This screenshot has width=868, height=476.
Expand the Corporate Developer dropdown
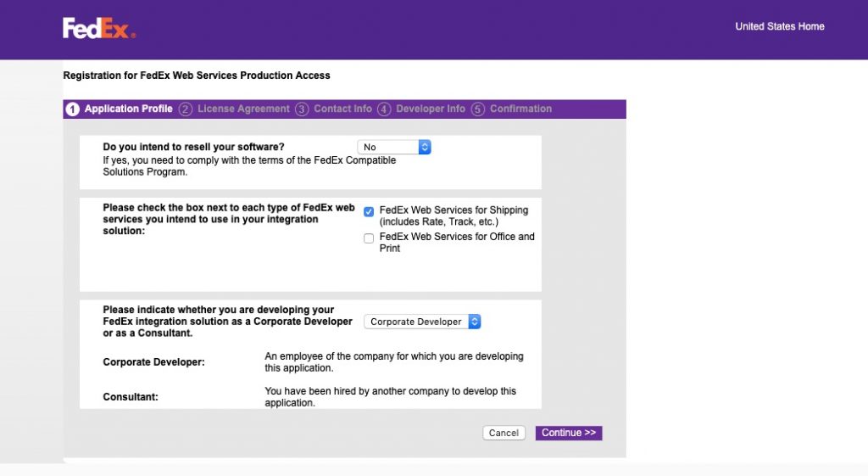tap(422, 322)
